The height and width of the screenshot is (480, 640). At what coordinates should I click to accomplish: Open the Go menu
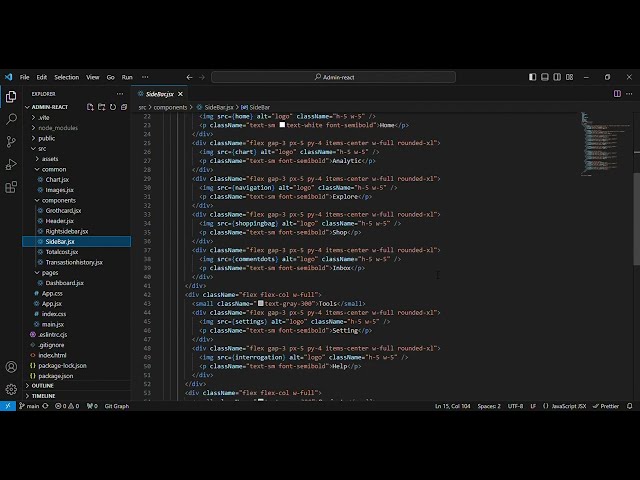point(111,77)
